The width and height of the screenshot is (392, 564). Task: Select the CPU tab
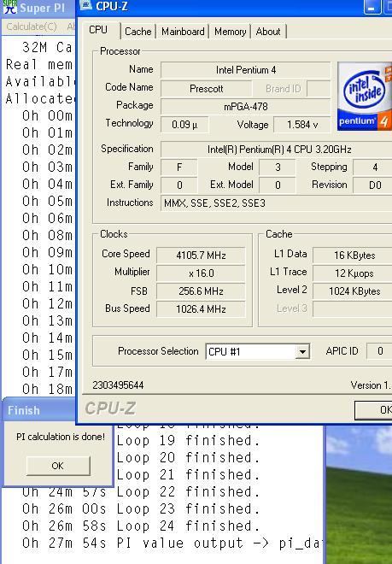98,30
